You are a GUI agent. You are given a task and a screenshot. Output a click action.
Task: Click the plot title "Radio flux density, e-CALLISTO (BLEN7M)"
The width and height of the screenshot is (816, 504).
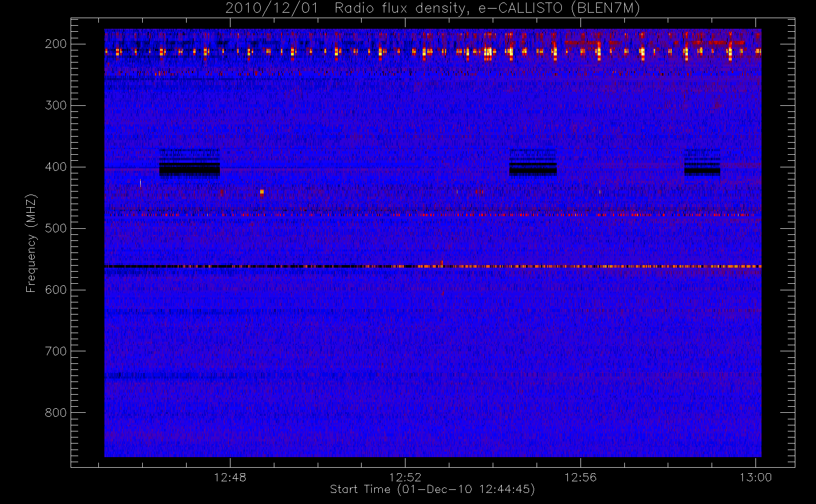tap(487, 9)
